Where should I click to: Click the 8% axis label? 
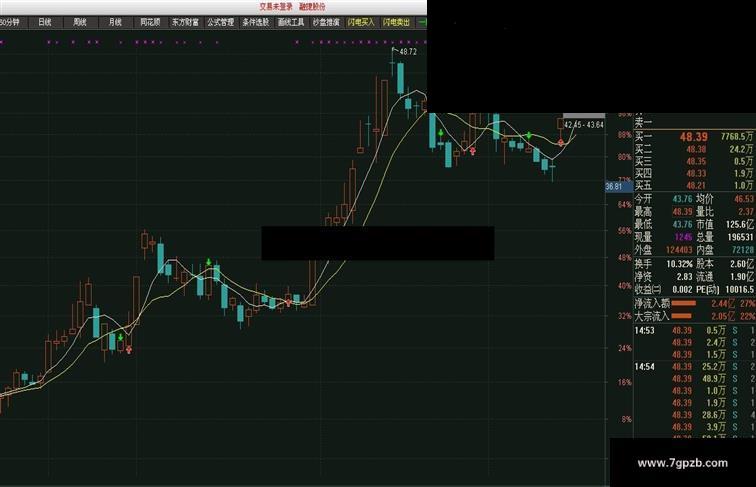pos(626,419)
